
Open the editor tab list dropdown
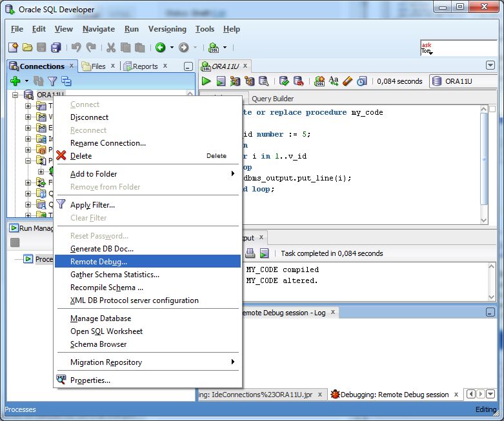(490, 66)
